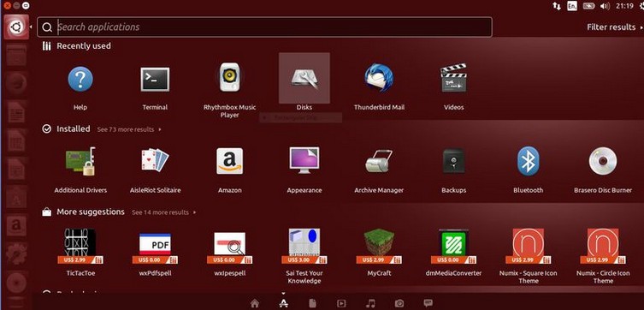Image resolution: width=644 pixels, height=310 pixels.
Task: Switch to the Home lens
Action: (x=255, y=303)
